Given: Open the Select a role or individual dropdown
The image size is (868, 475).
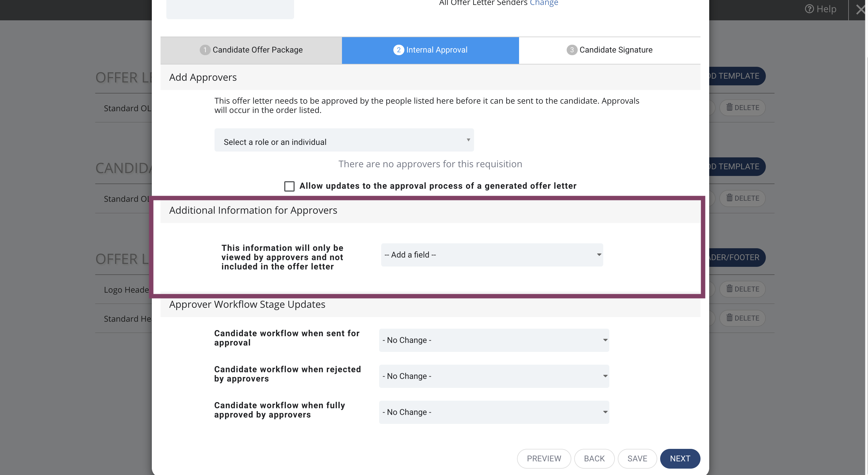Looking at the screenshot, I should (344, 140).
